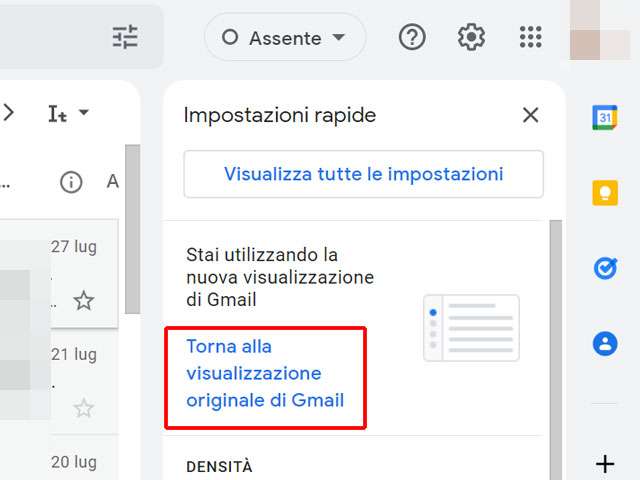Star the 27 lug email

[84, 300]
